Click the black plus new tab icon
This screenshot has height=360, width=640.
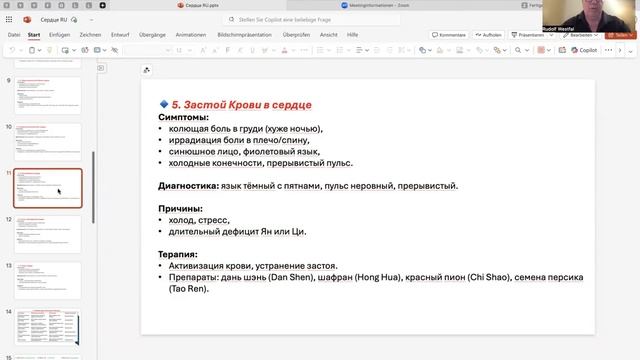(x=102, y=5)
